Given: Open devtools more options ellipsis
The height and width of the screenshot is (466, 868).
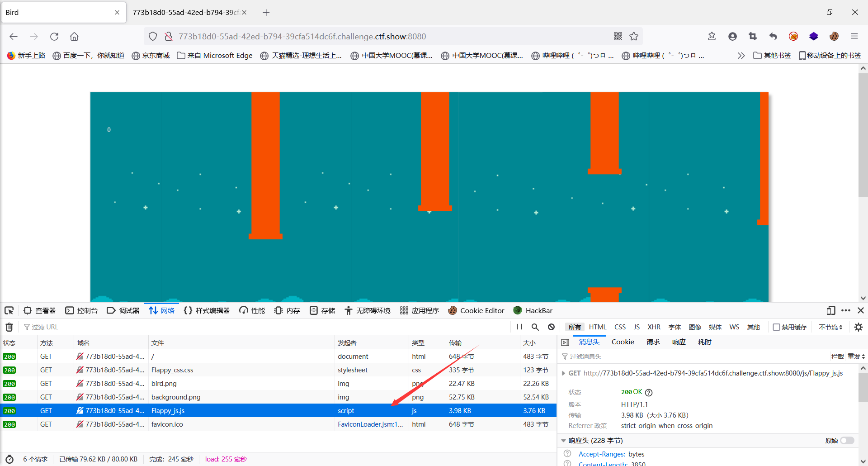Looking at the screenshot, I should 846,311.
